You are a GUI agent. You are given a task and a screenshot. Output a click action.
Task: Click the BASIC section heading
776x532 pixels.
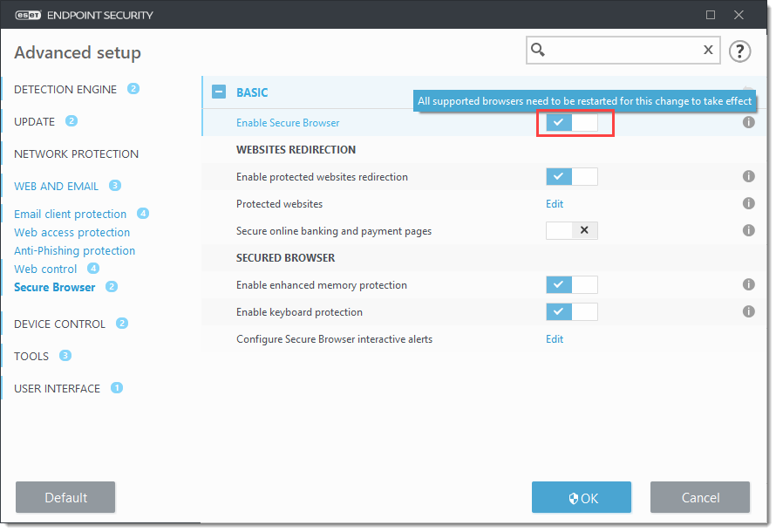tap(252, 92)
